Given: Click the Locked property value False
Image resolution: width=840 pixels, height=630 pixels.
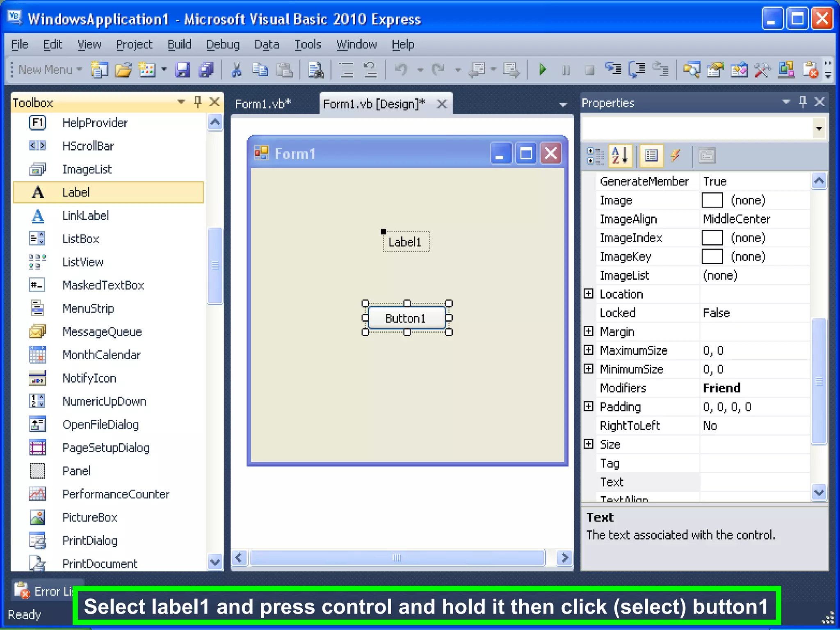Looking at the screenshot, I should click(x=716, y=313).
